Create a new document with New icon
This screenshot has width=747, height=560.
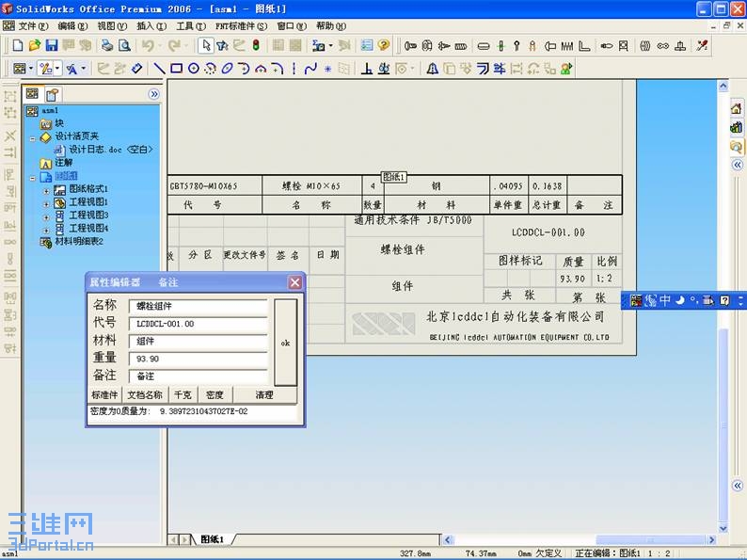click(18, 45)
